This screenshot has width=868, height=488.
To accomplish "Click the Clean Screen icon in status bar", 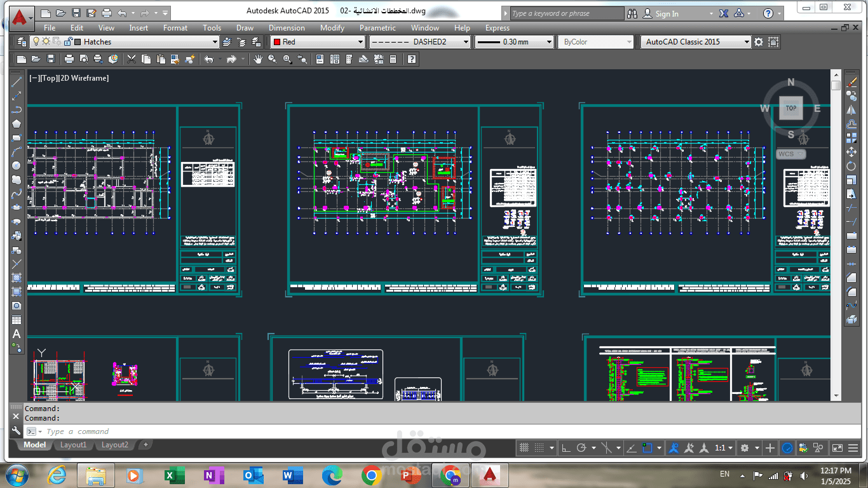I will [837, 448].
